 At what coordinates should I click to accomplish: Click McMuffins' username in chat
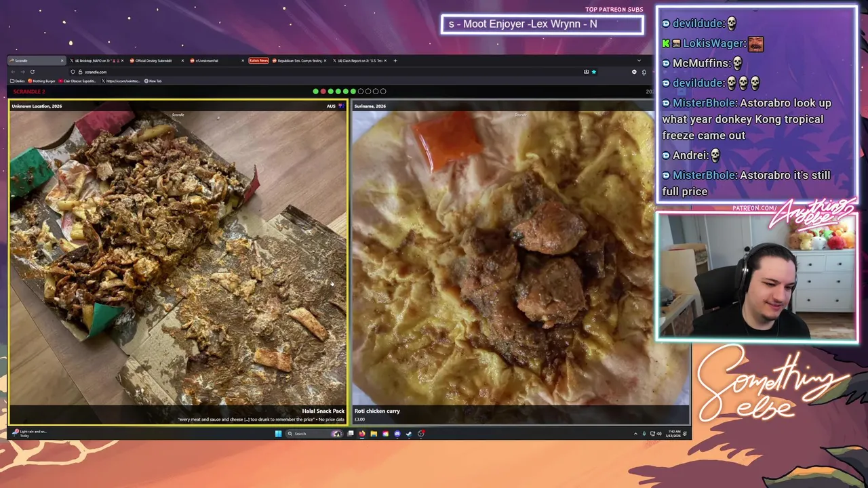(700, 63)
